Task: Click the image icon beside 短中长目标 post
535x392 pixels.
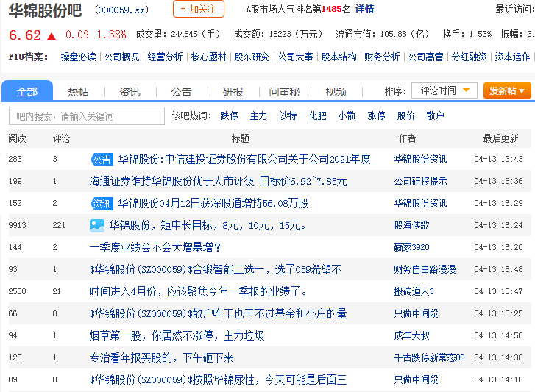Action: [97, 225]
